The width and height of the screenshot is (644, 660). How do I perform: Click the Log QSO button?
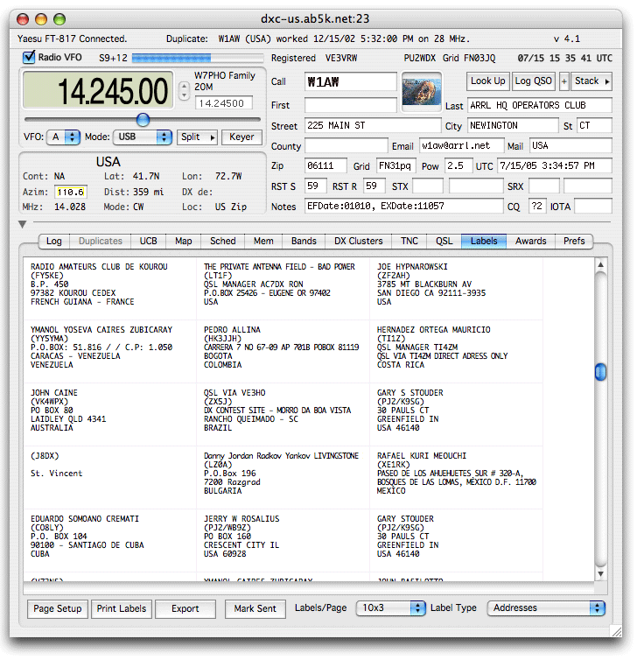(534, 81)
